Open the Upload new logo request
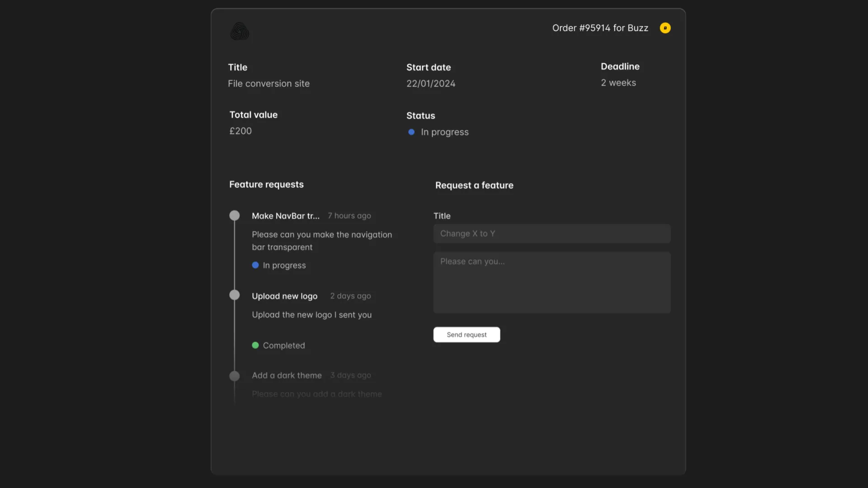This screenshot has width=868, height=488. point(284,296)
